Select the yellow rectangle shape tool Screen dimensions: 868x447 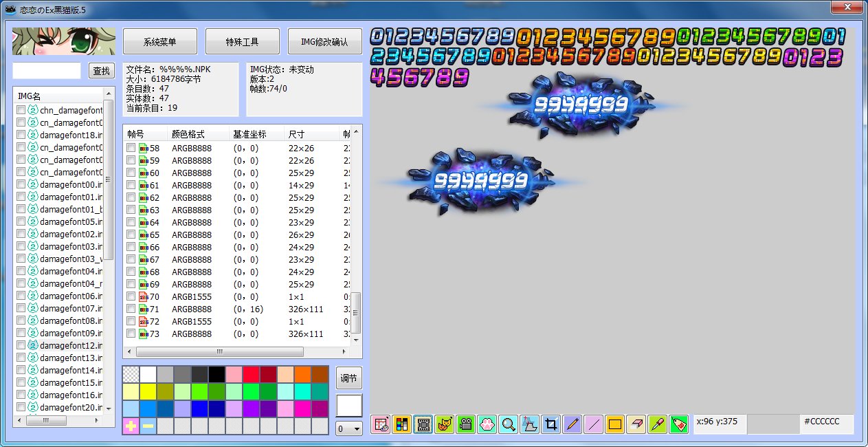pyautogui.click(x=614, y=424)
